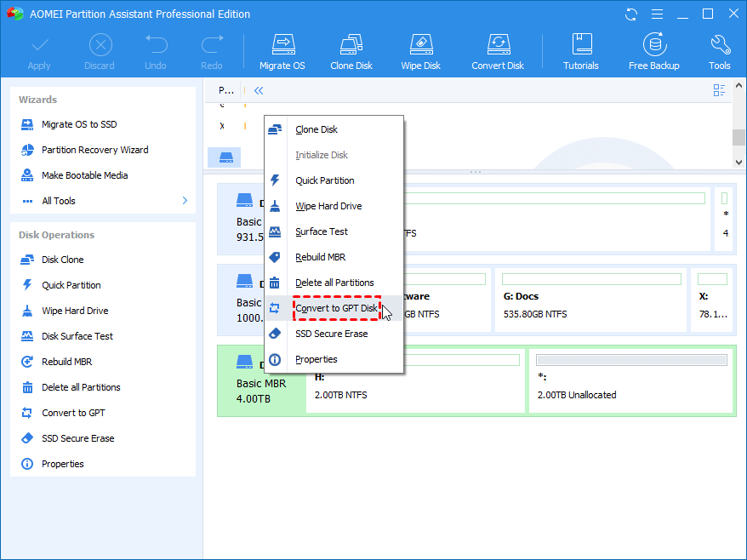Viewport: 747px width, 560px height.
Task: Select the G: Docs partition
Action: coord(590,300)
